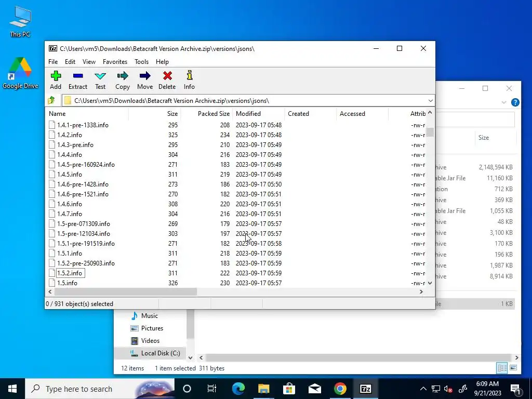Click the Info toolbar icon

(189, 80)
